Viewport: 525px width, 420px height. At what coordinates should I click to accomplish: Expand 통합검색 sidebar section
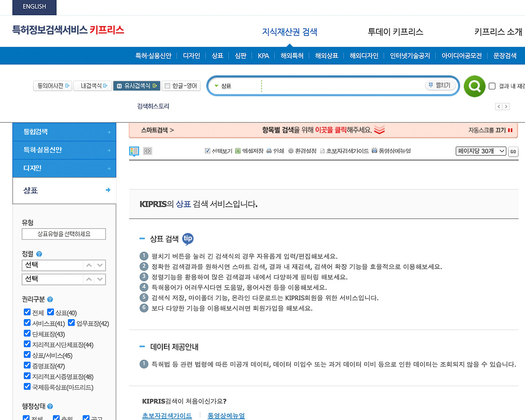coord(64,132)
